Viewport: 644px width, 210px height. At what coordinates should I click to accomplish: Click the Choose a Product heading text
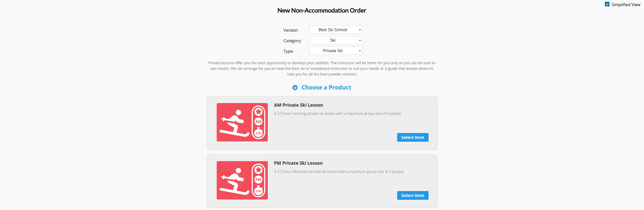point(326,87)
